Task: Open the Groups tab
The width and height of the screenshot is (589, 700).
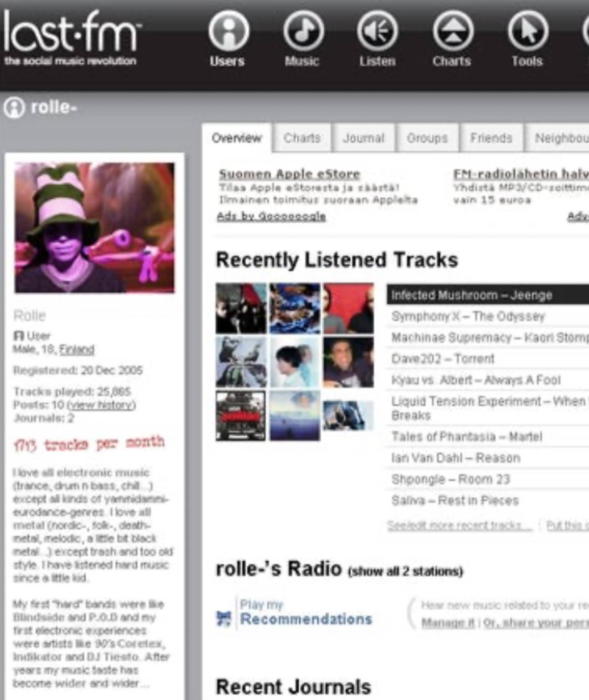Action: click(x=427, y=138)
